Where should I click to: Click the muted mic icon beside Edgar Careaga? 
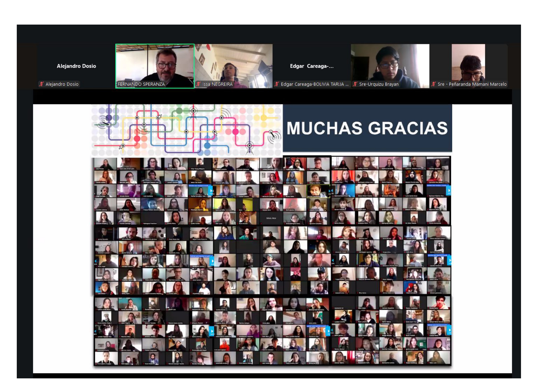(x=277, y=84)
